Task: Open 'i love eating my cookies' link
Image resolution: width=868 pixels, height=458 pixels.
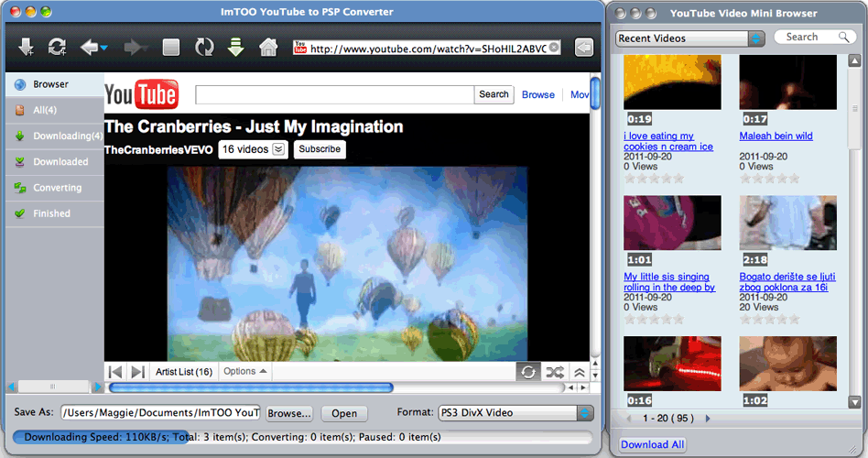Action: click(x=668, y=141)
